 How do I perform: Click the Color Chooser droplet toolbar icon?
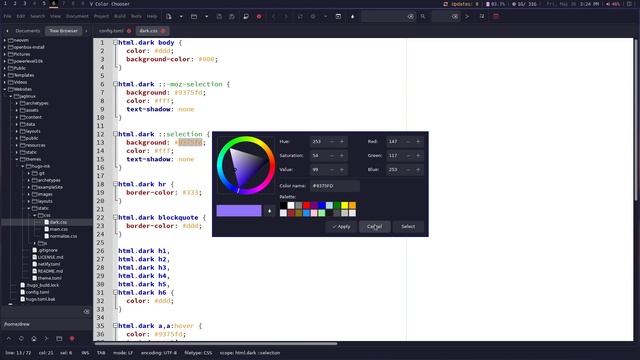(352, 17)
